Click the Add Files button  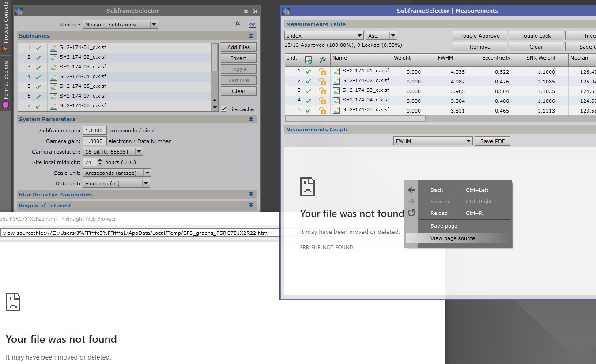[x=238, y=47]
